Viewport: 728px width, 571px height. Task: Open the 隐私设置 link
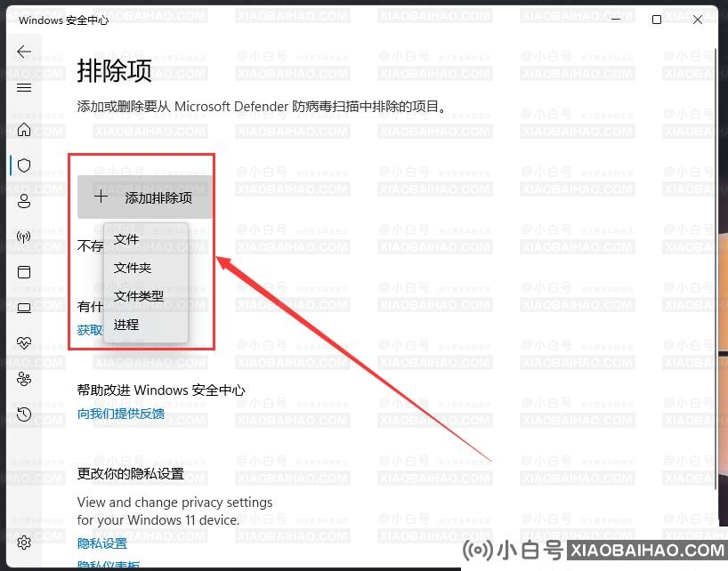pyautogui.click(x=102, y=543)
